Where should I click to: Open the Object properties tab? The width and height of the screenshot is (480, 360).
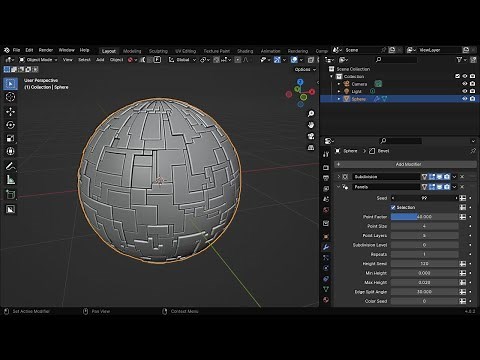tap(326, 236)
